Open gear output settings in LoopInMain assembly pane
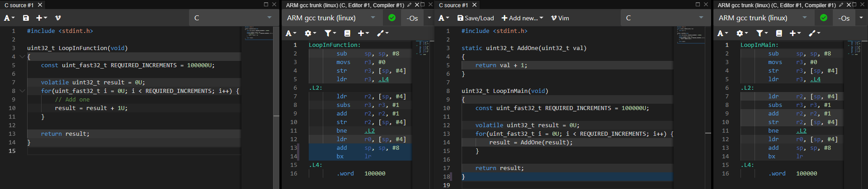868x189 pixels. (x=742, y=33)
